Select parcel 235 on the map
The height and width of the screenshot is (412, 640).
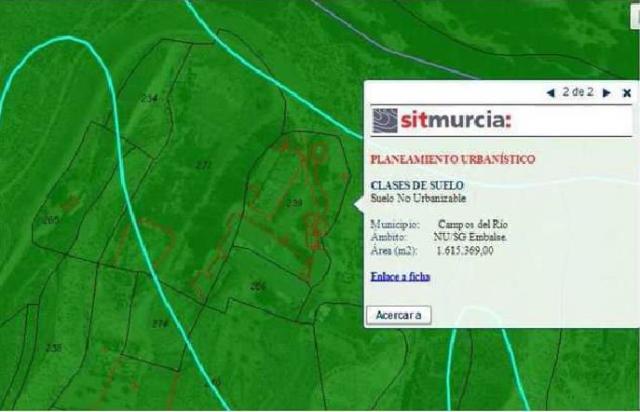coord(53,348)
